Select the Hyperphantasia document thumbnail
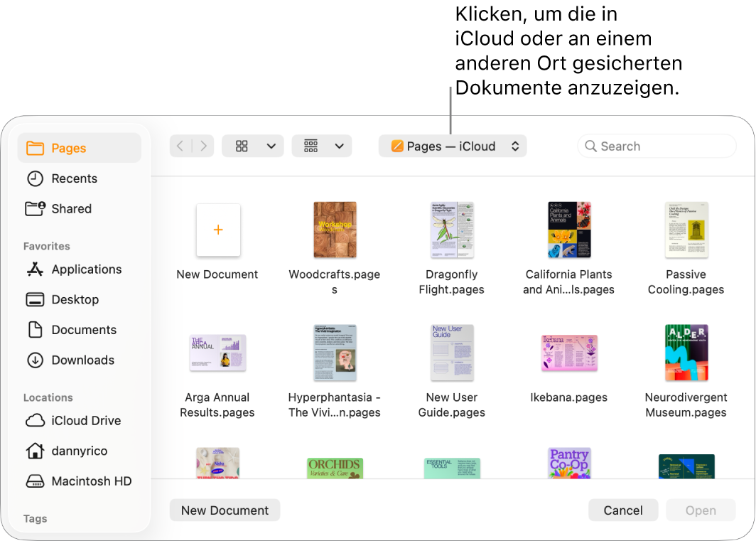Image resolution: width=756 pixels, height=541 pixels. (335, 353)
